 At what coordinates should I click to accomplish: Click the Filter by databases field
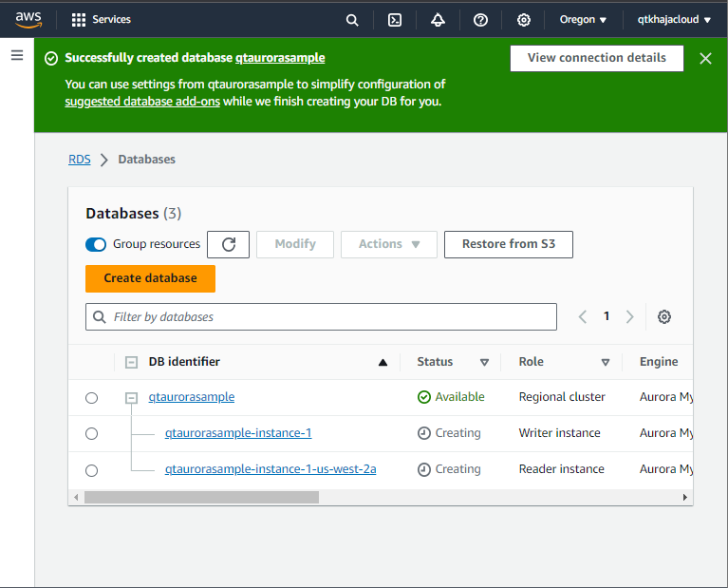[x=321, y=317]
